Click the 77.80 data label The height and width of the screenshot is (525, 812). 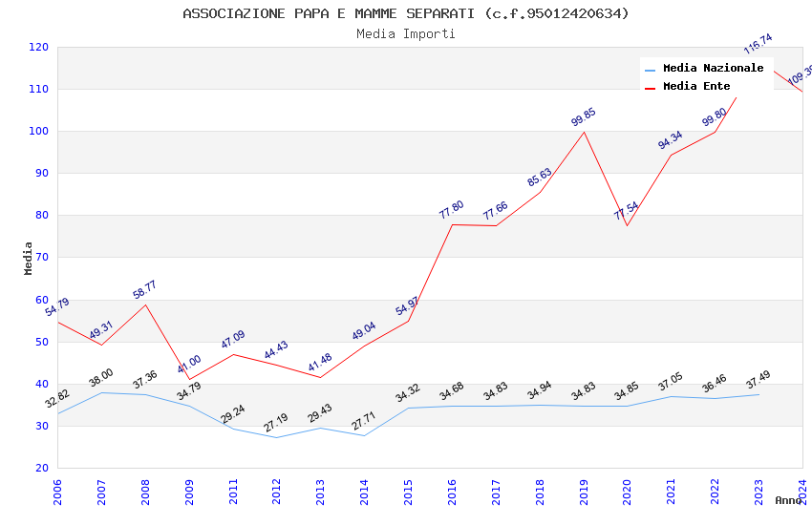pos(452,209)
